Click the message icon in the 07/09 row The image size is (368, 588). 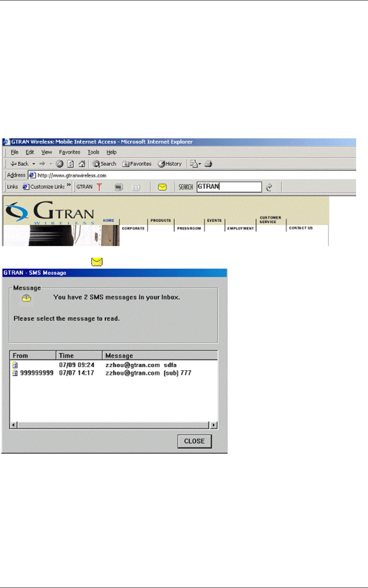[x=15, y=365]
